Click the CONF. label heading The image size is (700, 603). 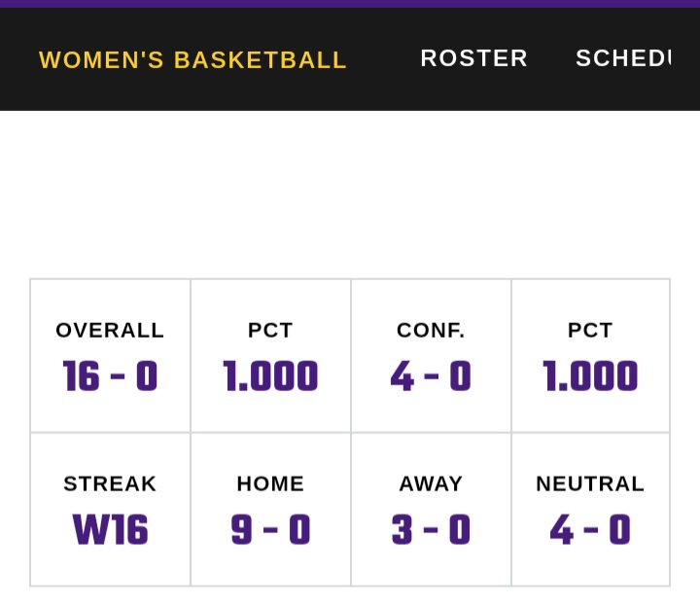pyautogui.click(x=431, y=331)
